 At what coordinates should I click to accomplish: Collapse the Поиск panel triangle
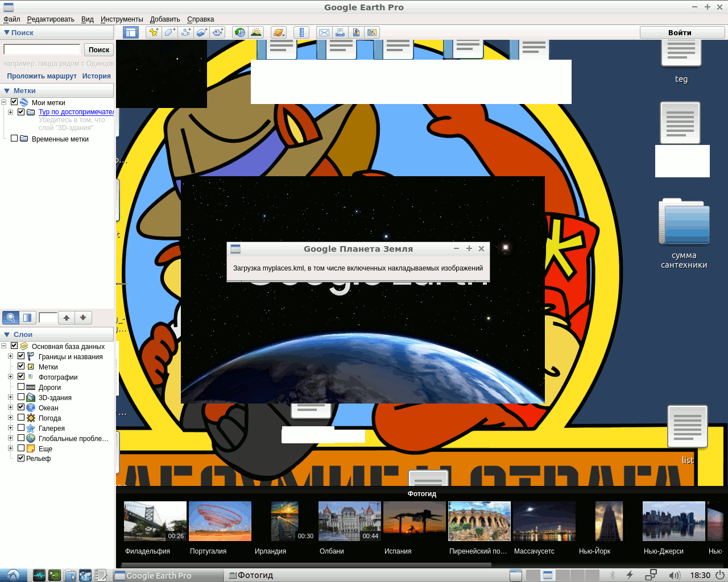tap(7, 33)
